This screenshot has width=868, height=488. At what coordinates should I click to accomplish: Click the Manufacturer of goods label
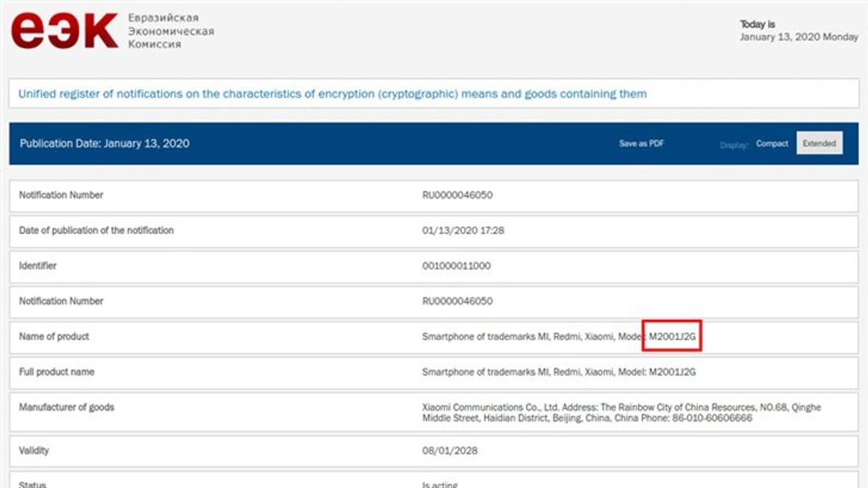pos(66,407)
